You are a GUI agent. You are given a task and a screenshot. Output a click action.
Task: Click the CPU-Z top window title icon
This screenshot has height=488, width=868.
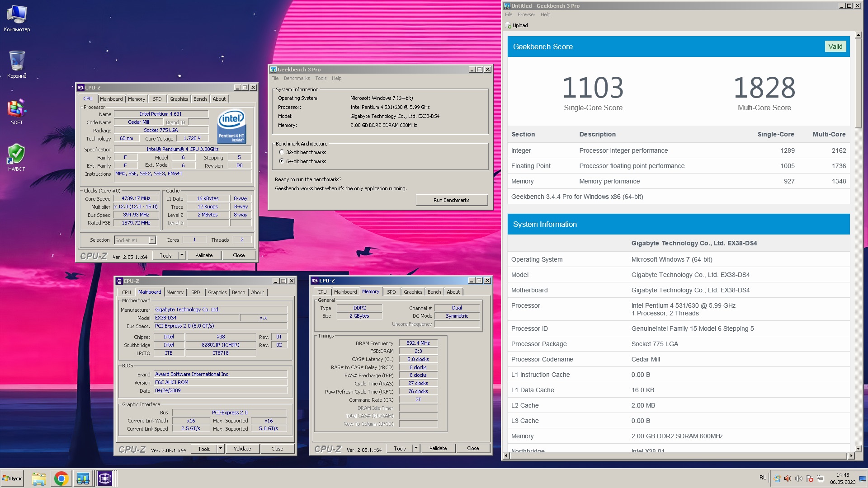(x=81, y=88)
